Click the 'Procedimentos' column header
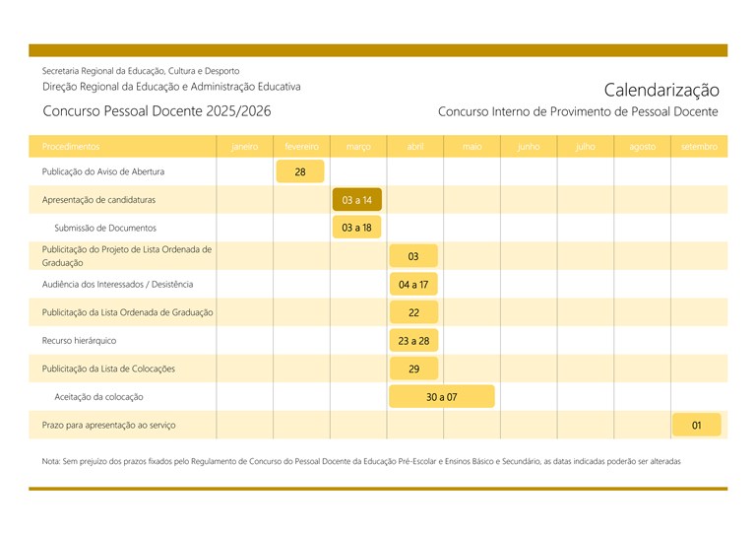 (71, 147)
